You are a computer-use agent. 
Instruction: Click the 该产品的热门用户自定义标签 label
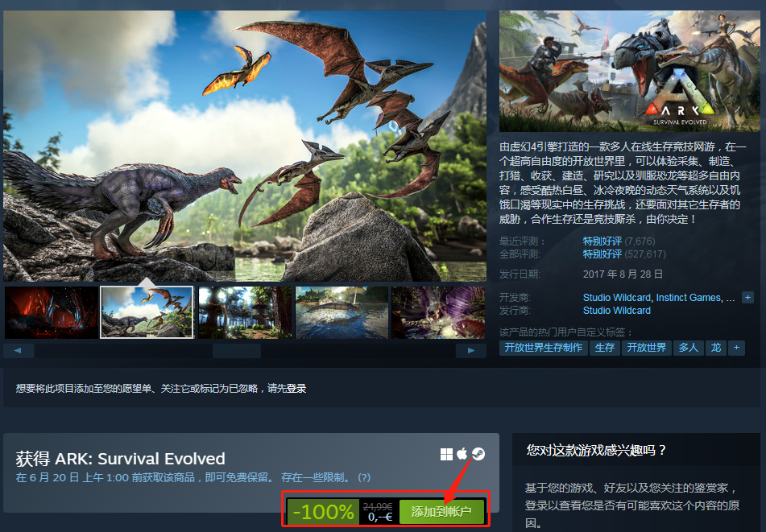565,332
